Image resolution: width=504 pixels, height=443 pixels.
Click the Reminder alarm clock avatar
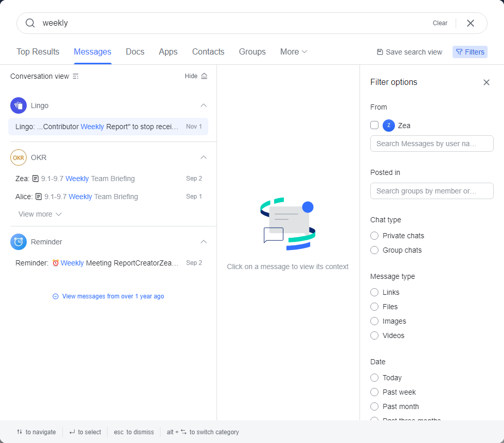click(x=19, y=242)
